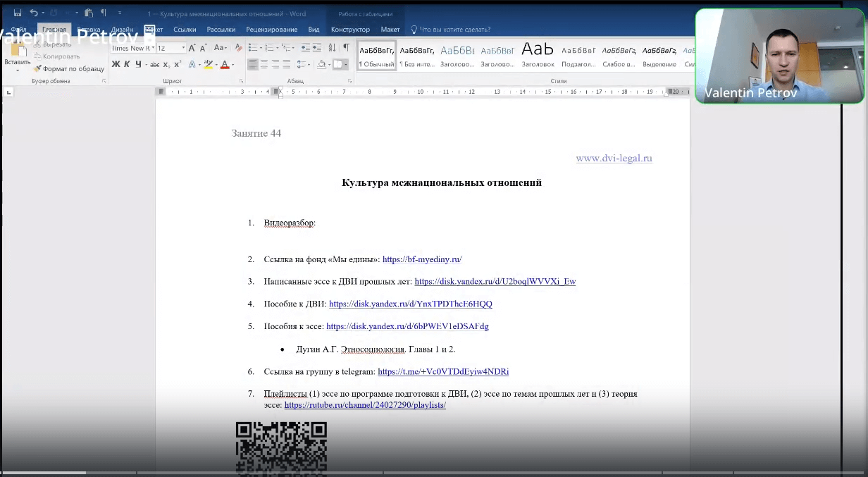Image resolution: width=868 pixels, height=477 pixels.
Task: Click the Increase indent icon
Action: (x=316, y=48)
